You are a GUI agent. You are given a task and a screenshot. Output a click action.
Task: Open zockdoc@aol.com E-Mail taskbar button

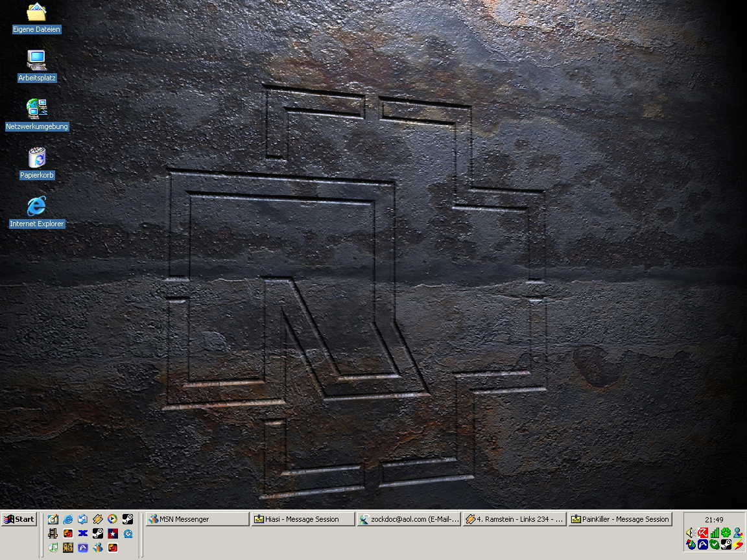pos(409,519)
